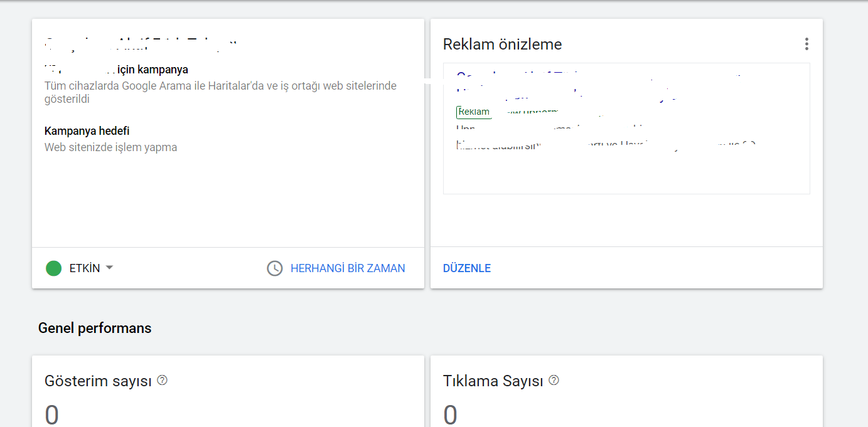Viewport: 868px width, 427px height.
Task: Click the Gösterim sayısı card title
Action: [x=98, y=381]
